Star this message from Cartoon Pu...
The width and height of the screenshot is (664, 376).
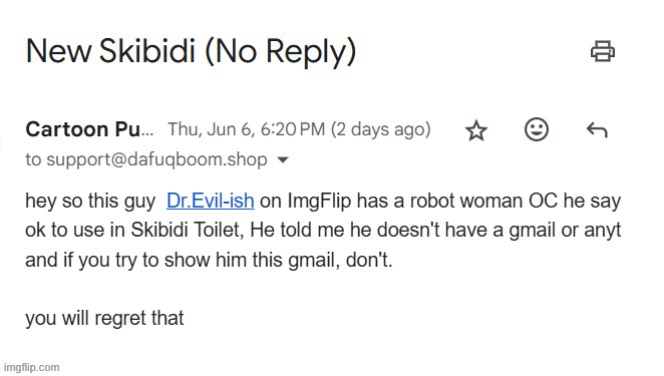(x=476, y=130)
